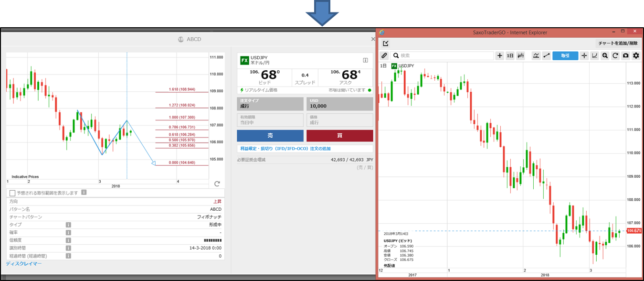Click the 106.680 bid price tile
The image size is (644, 281).
click(265, 76)
